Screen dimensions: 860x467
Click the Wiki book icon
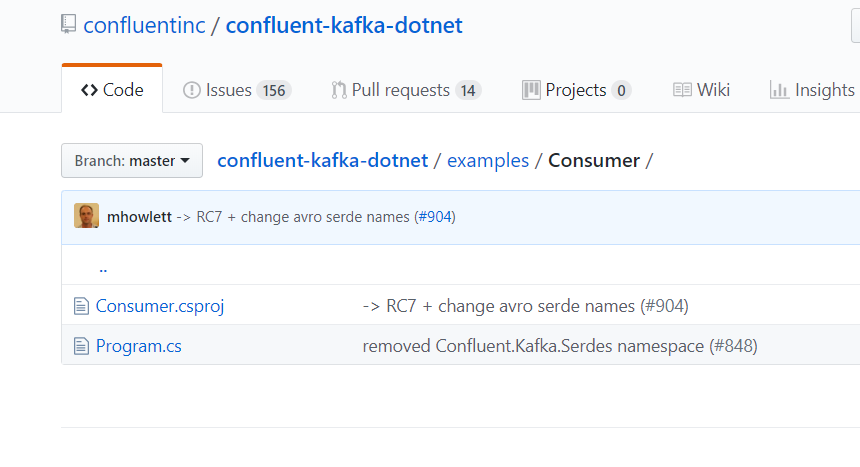(x=682, y=90)
